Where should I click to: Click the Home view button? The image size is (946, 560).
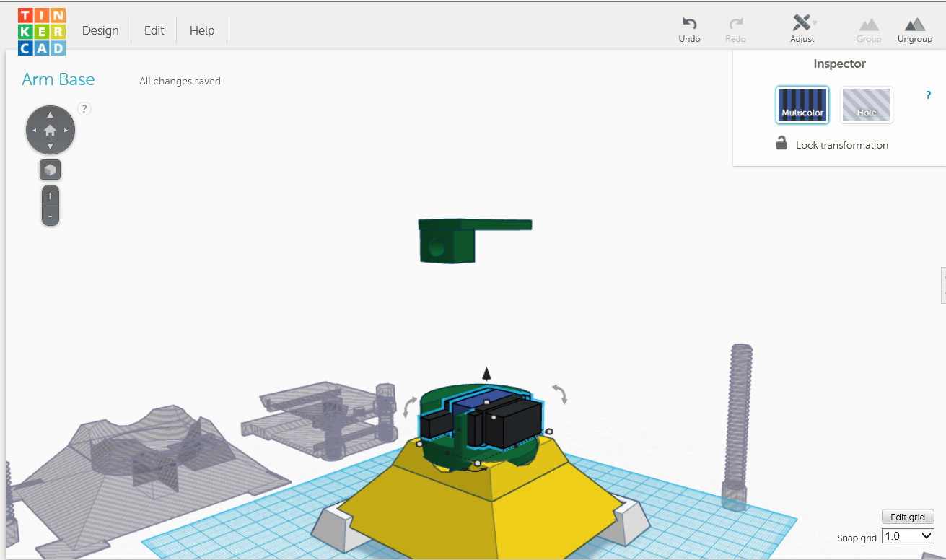click(50, 129)
